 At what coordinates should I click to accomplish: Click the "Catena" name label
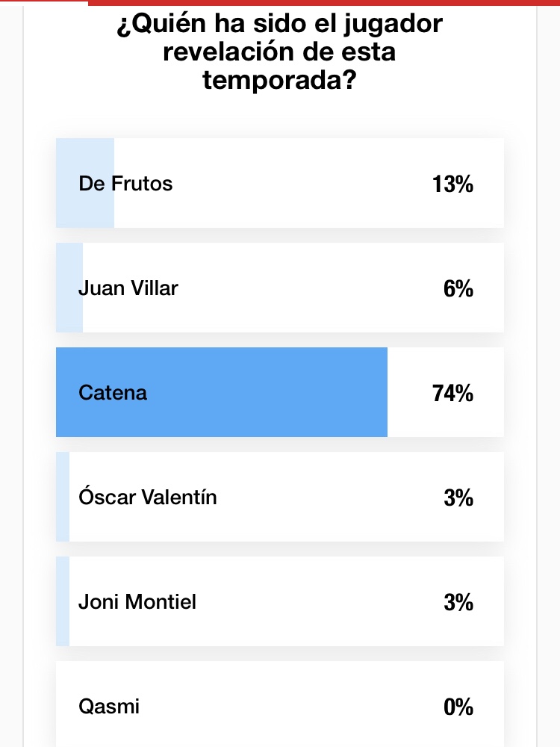tap(113, 392)
